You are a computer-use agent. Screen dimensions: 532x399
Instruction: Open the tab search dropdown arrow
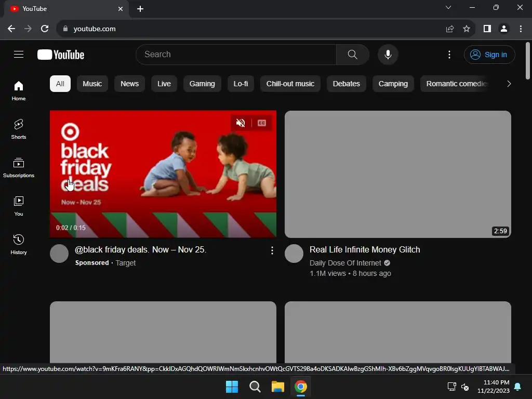[x=448, y=7]
